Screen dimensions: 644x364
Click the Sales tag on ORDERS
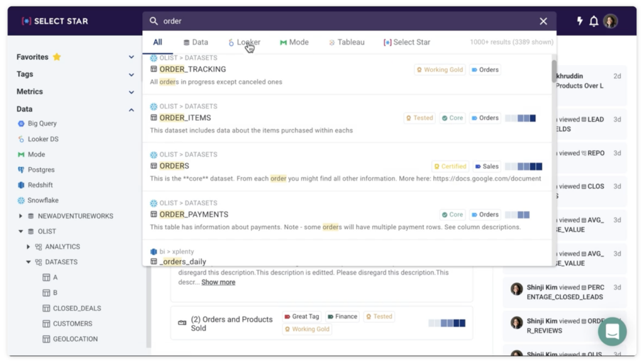[x=487, y=166]
